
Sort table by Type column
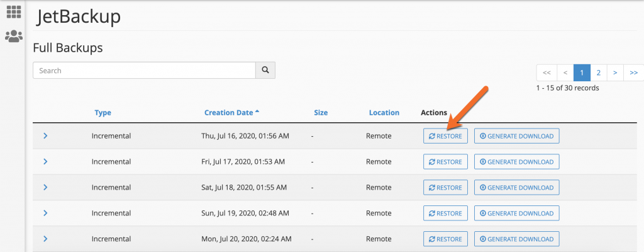(x=103, y=113)
